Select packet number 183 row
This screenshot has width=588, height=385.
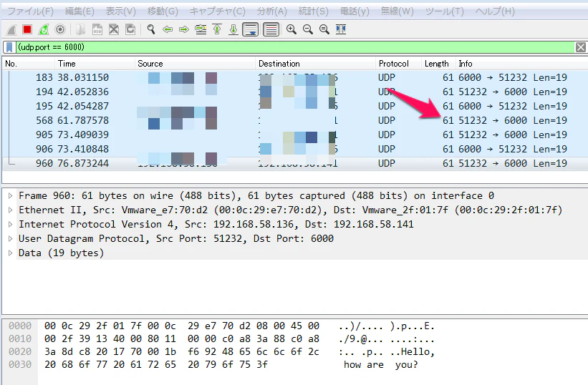tap(295, 77)
